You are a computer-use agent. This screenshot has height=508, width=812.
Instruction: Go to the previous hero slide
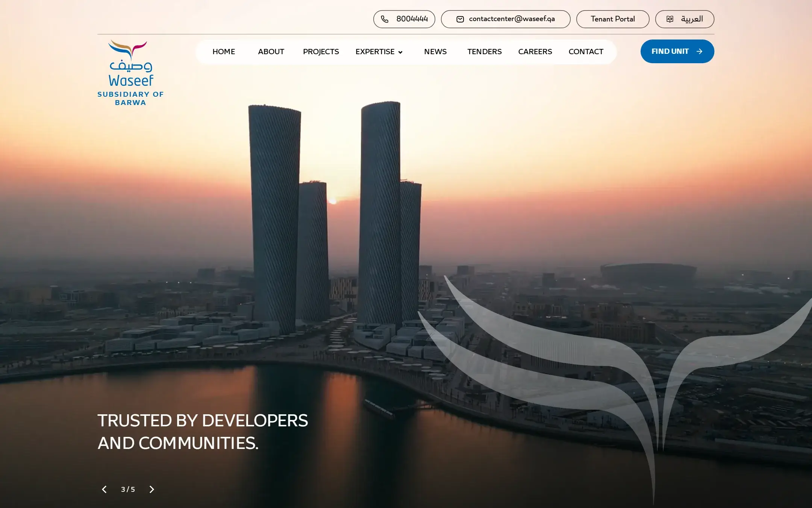pos(104,489)
